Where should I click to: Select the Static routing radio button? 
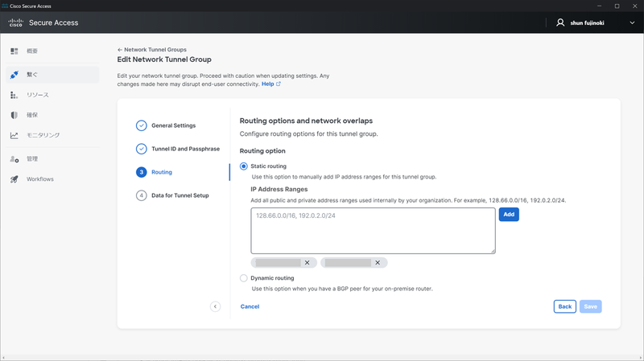(x=244, y=166)
